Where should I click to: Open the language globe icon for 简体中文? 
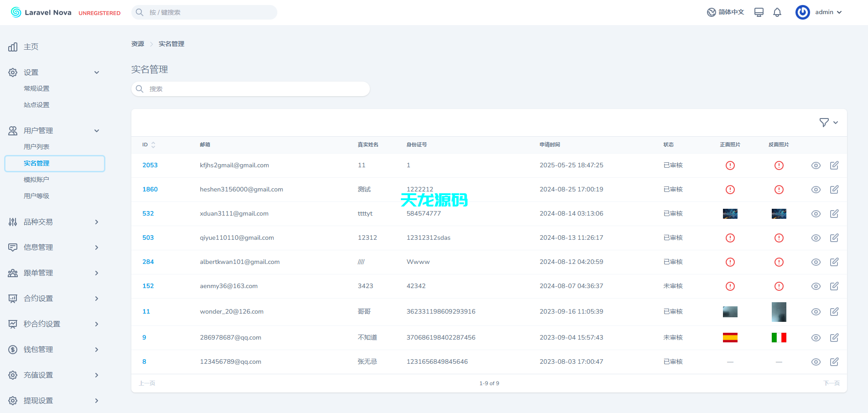[x=712, y=12]
